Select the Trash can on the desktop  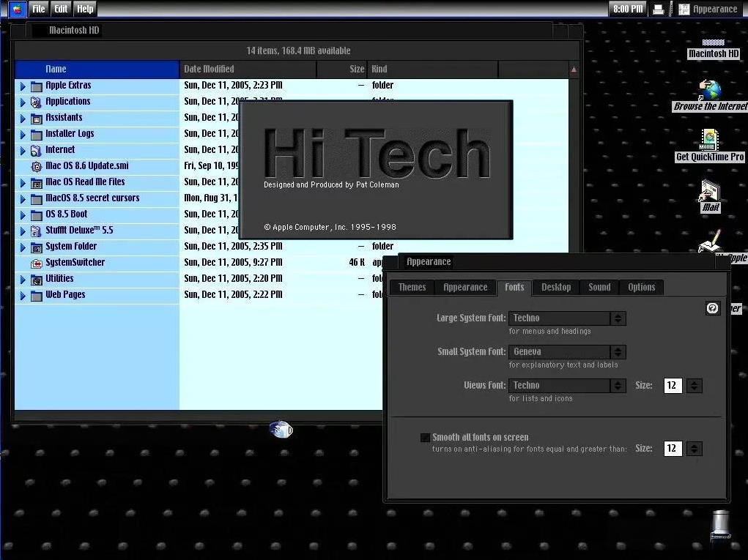click(720, 525)
